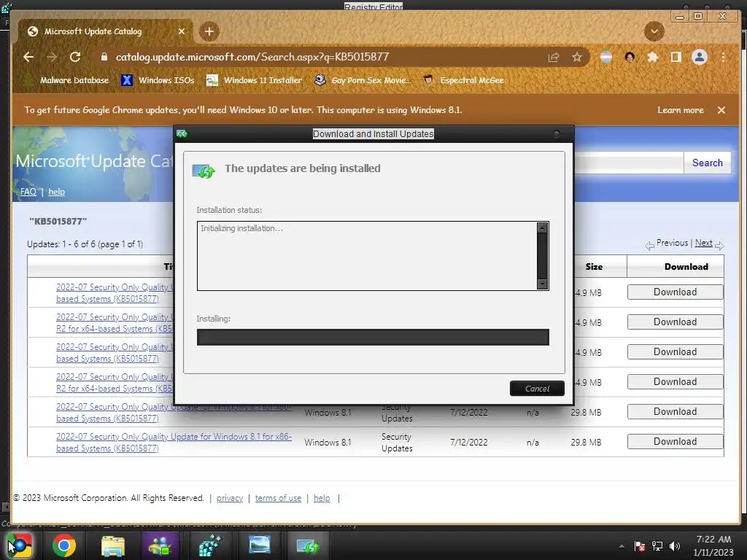This screenshot has height=560, width=747.
Task: Click the catalog Search button
Action: (707, 163)
